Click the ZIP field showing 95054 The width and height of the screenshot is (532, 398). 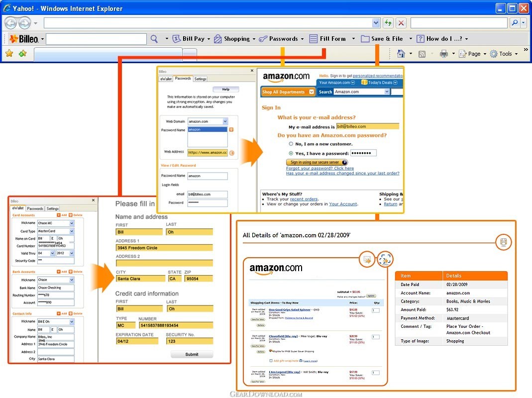pos(199,279)
